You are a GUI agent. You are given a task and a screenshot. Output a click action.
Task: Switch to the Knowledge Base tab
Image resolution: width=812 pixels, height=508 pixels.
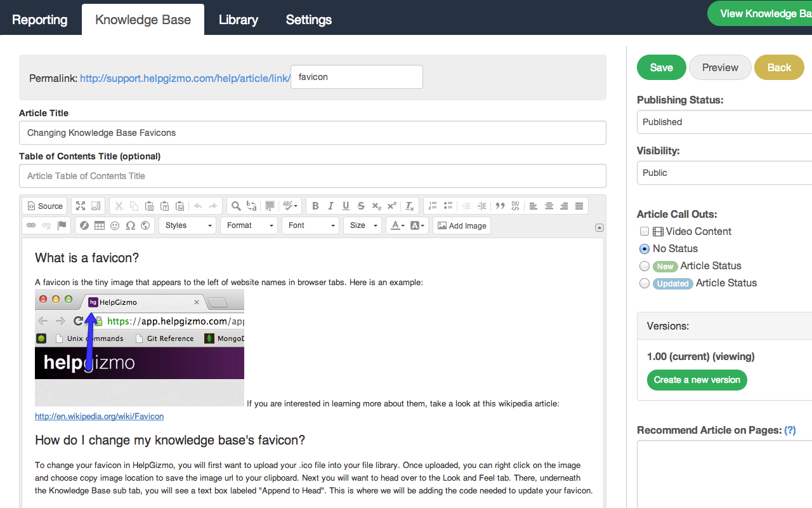click(x=143, y=20)
